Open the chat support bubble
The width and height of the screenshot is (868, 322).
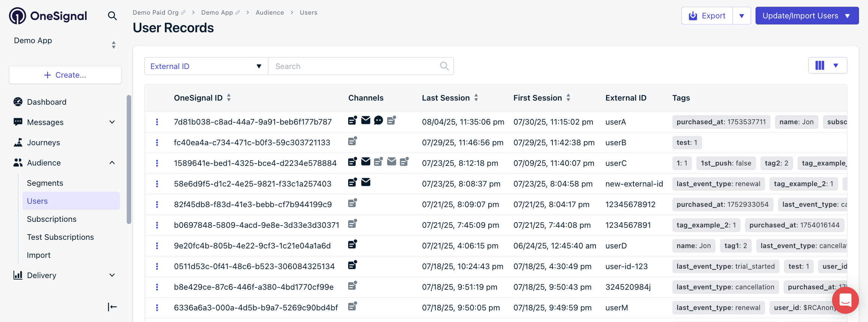[x=845, y=300]
